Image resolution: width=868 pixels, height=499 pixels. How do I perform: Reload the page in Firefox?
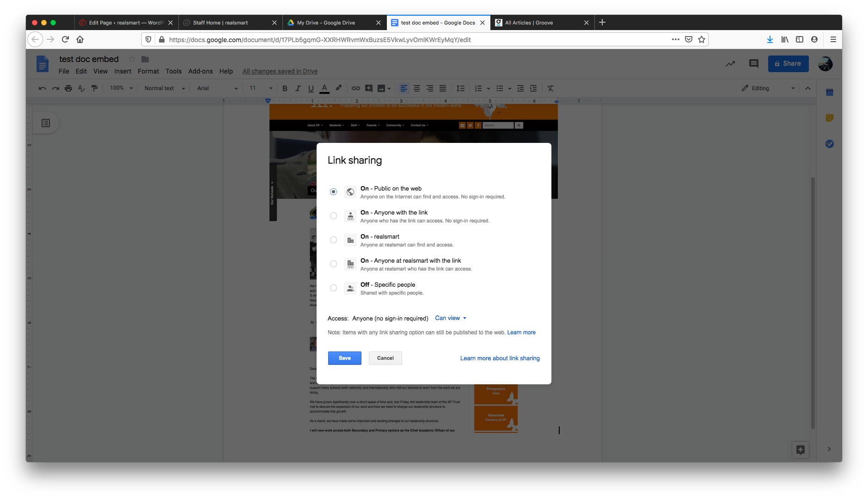click(x=65, y=39)
